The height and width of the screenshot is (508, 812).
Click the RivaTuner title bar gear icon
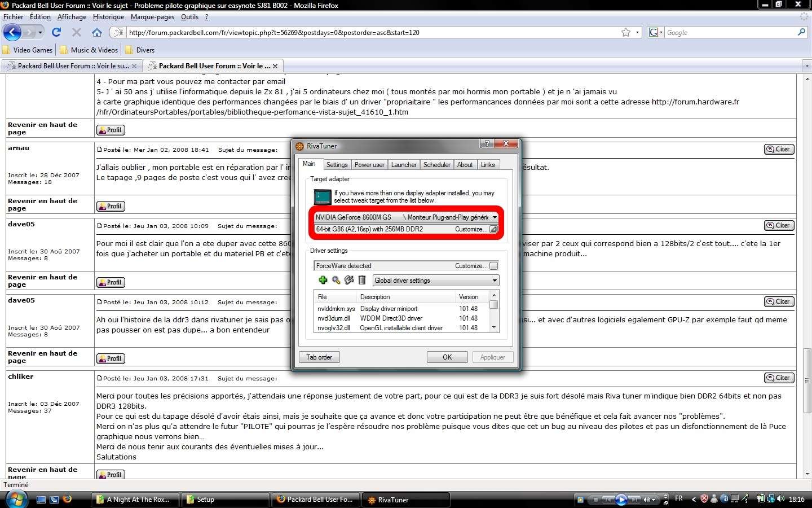pos(300,146)
